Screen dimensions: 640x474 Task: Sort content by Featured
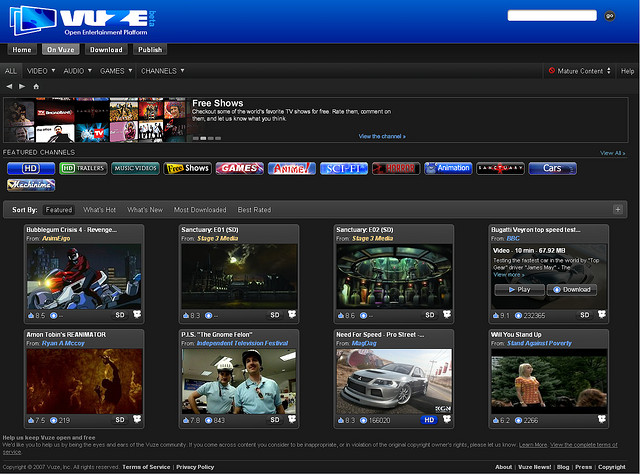pos(59,210)
